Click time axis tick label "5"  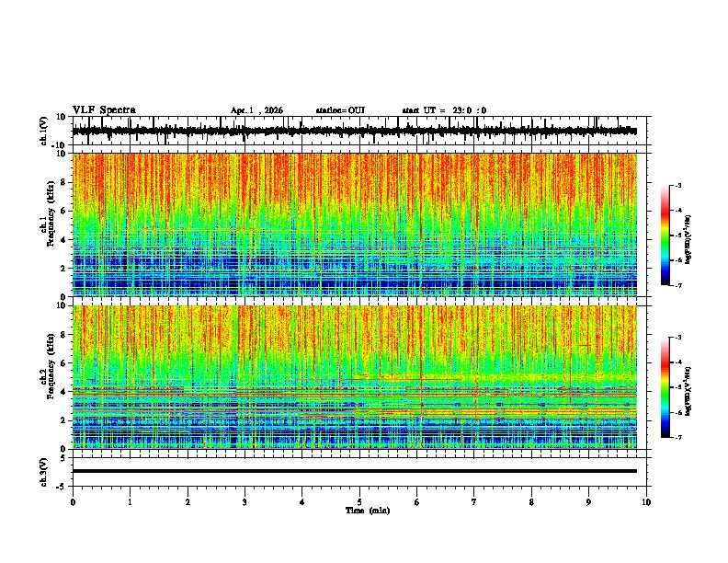coord(359,502)
